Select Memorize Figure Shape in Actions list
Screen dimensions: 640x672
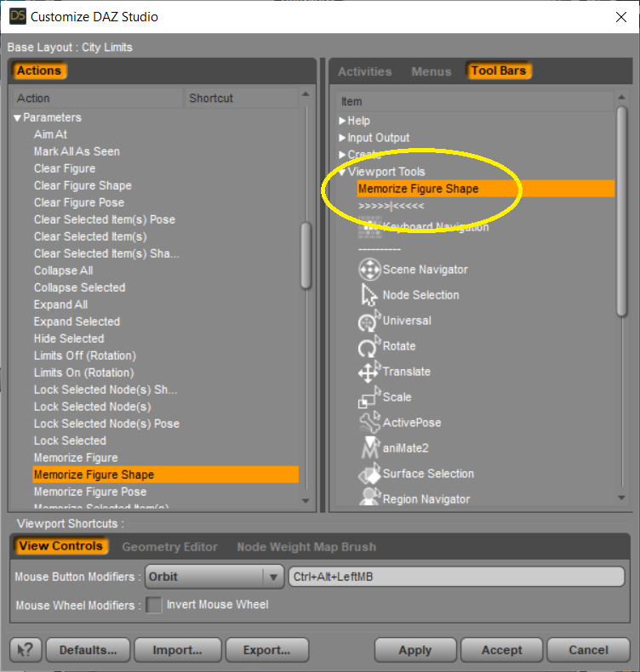tap(165, 475)
